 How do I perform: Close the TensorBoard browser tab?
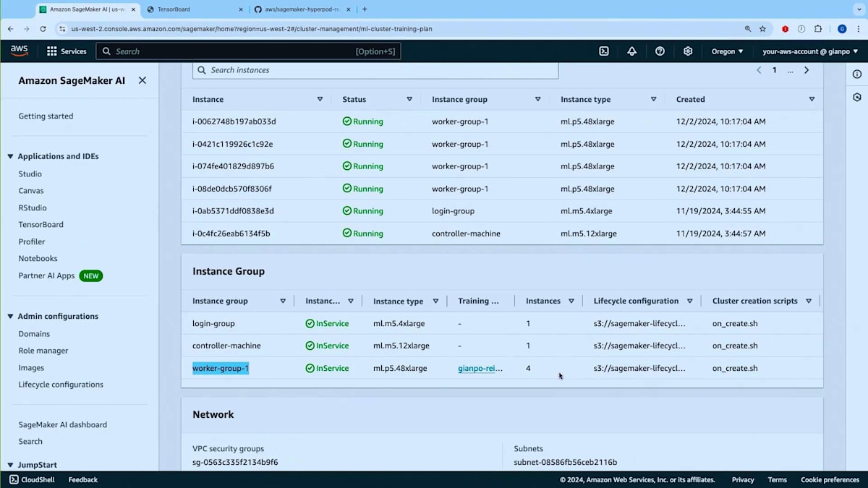click(241, 9)
